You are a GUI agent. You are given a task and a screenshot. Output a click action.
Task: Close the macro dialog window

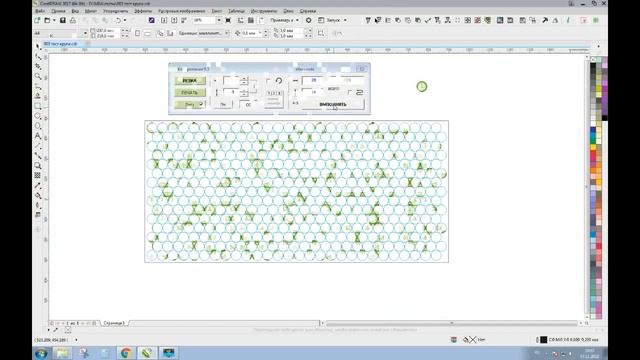(x=362, y=69)
